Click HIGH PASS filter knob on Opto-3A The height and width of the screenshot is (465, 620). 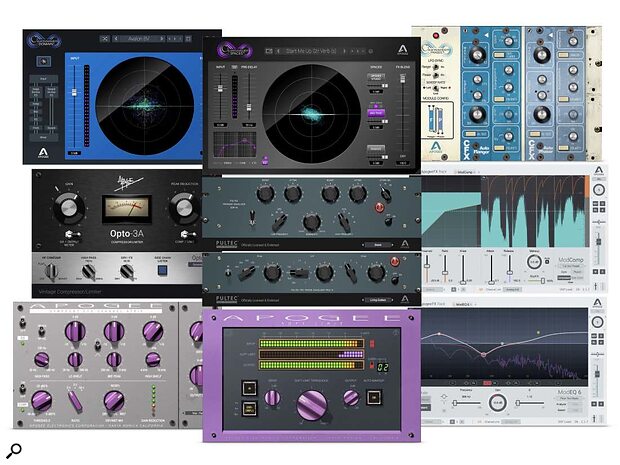pos(89,272)
